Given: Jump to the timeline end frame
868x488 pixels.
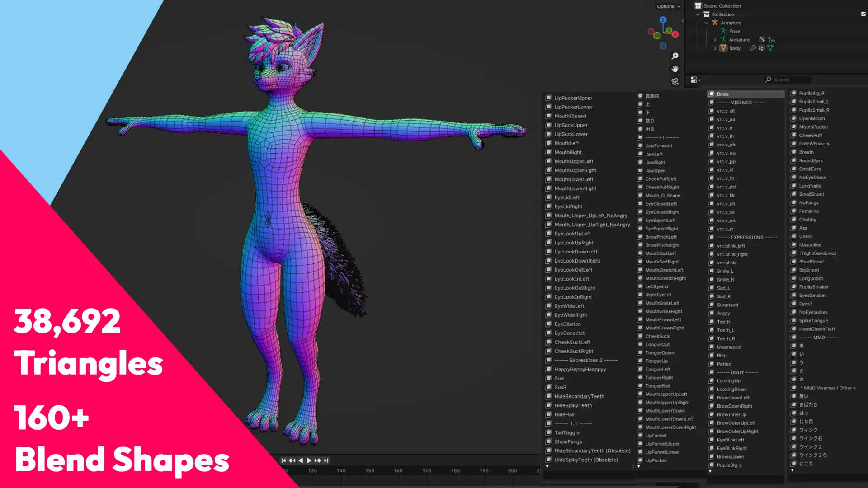Looking at the screenshot, I should 326,460.
